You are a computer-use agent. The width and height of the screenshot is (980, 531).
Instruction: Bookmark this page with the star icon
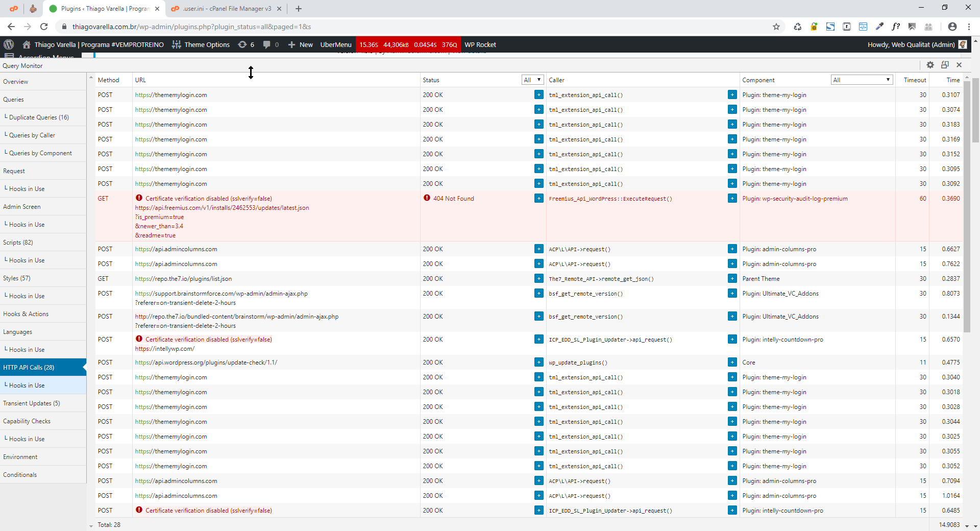point(776,27)
